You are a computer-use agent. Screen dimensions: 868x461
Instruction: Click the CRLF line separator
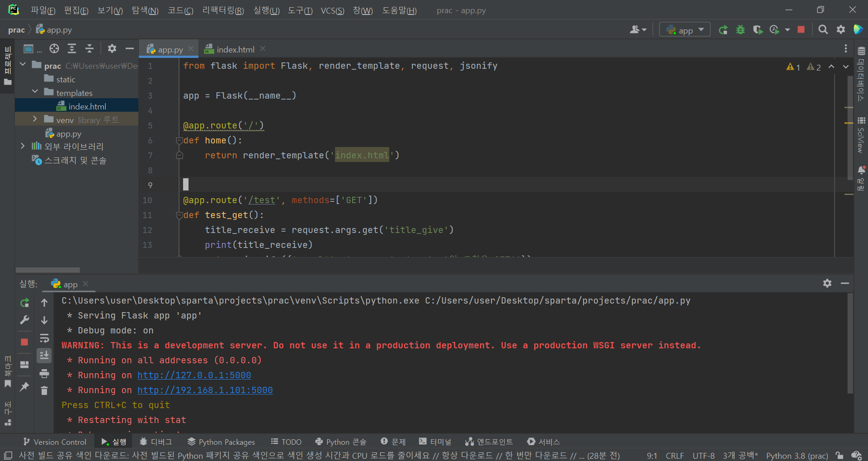click(x=675, y=456)
